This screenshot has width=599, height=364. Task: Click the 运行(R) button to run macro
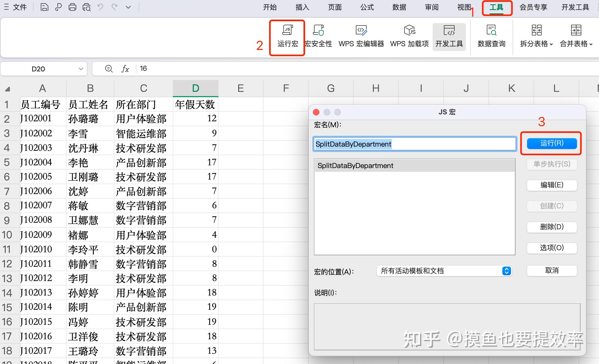[x=551, y=143]
